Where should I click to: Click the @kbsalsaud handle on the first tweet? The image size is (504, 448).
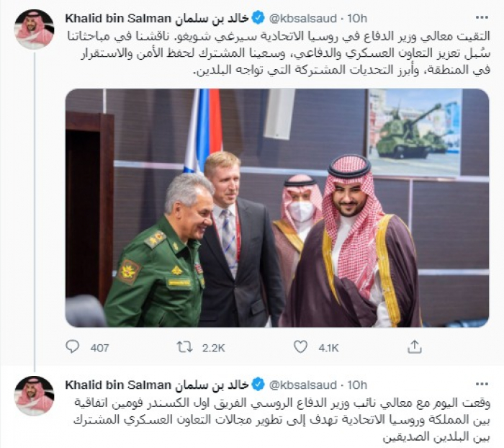[x=302, y=17]
